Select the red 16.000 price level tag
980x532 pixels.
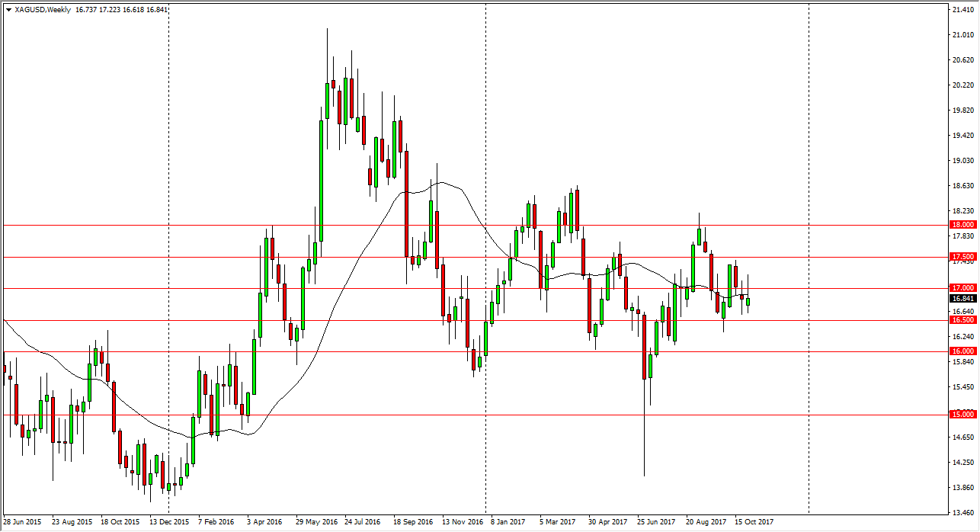[963, 351]
